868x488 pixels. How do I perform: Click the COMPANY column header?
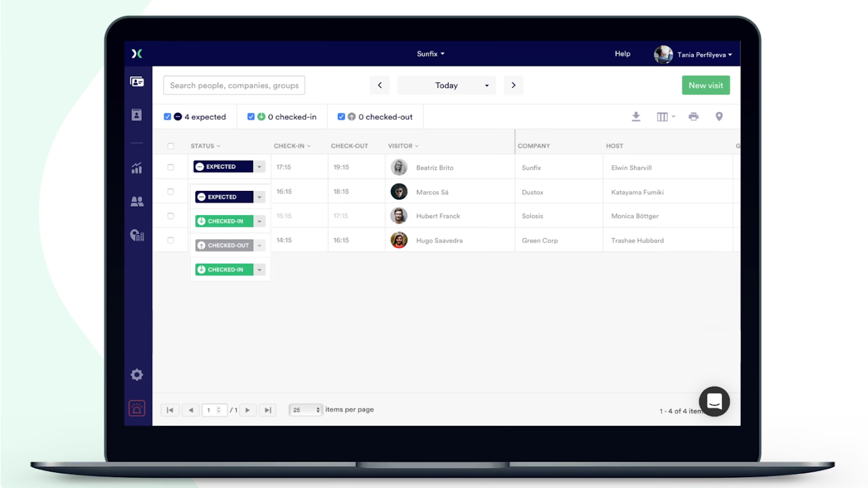click(x=534, y=146)
